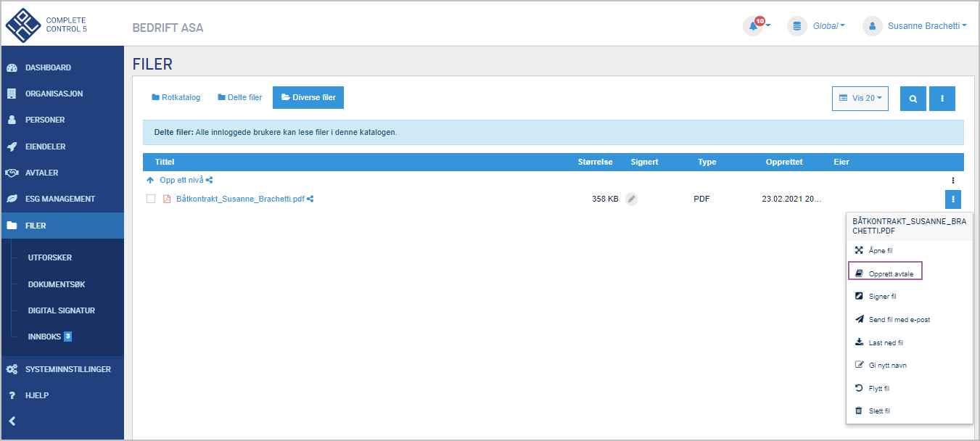Image resolution: width=980 pixels, height=441 pixels.
Task: Click the database Global icon
Action: [x=797, y=26]
